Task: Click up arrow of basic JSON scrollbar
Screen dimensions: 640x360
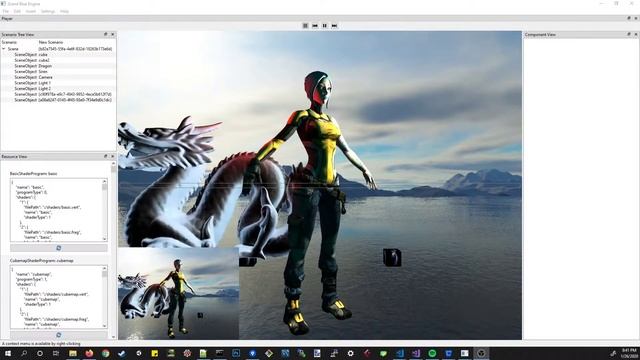Action: (104, 181)
